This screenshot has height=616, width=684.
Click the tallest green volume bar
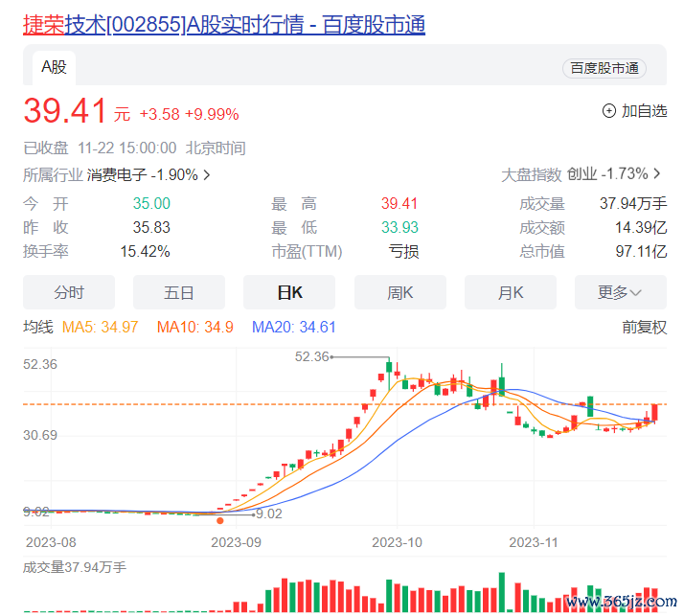pos(502,592)
